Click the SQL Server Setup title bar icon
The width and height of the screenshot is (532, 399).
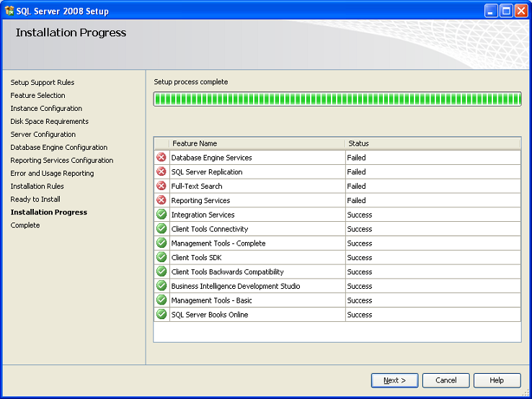(9, 11)
